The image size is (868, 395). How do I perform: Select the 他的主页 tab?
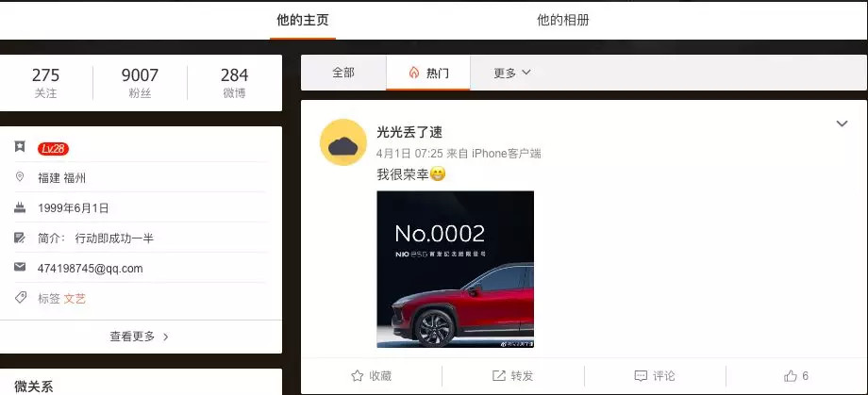point(303,21)
